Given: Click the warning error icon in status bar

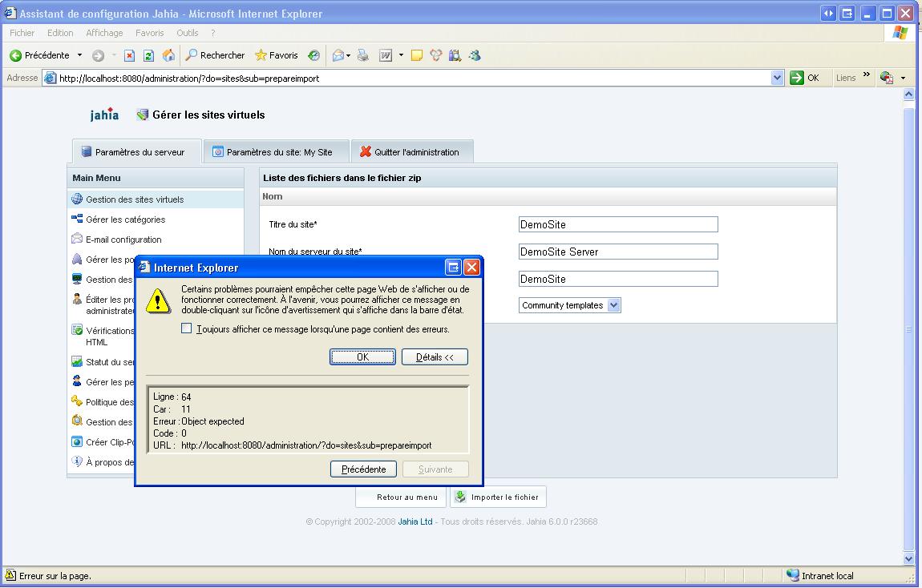Looking at the screenshot, I should 10,575.
